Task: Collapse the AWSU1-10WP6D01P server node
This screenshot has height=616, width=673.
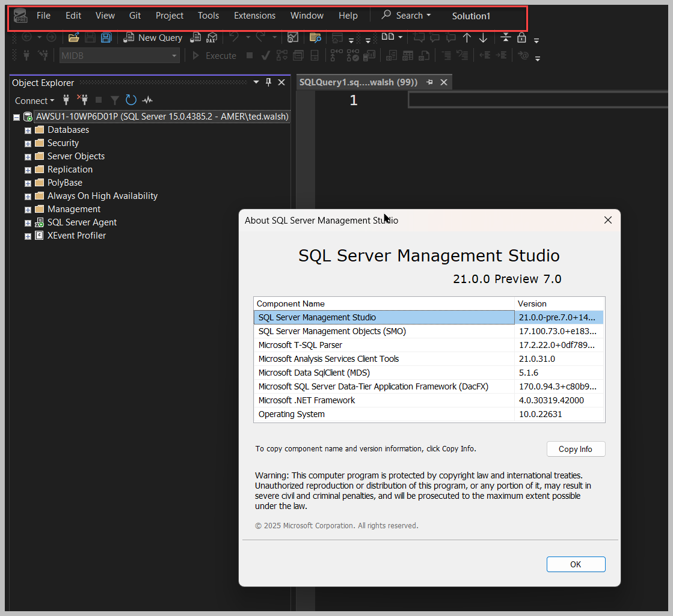Action: [x=16, y=117]
